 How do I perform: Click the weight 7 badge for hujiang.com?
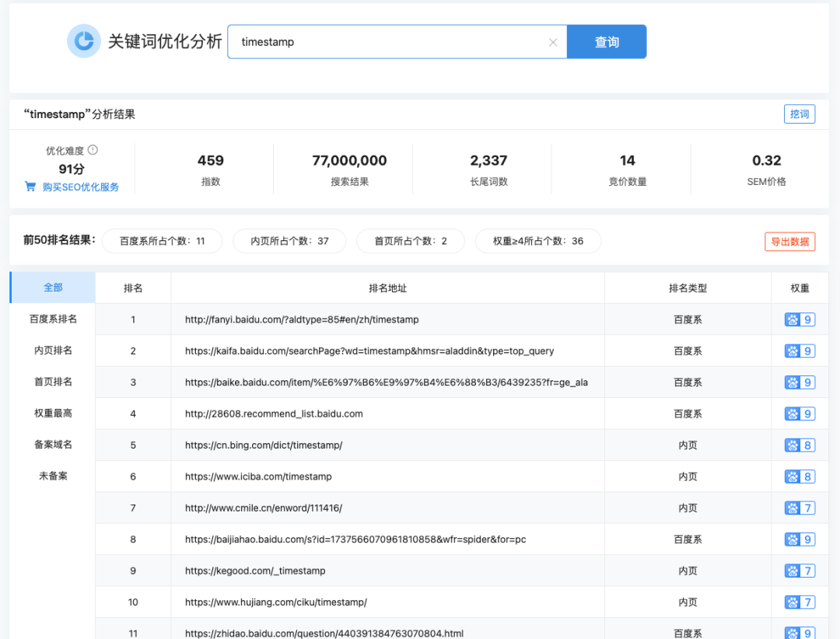click(800, 602)
